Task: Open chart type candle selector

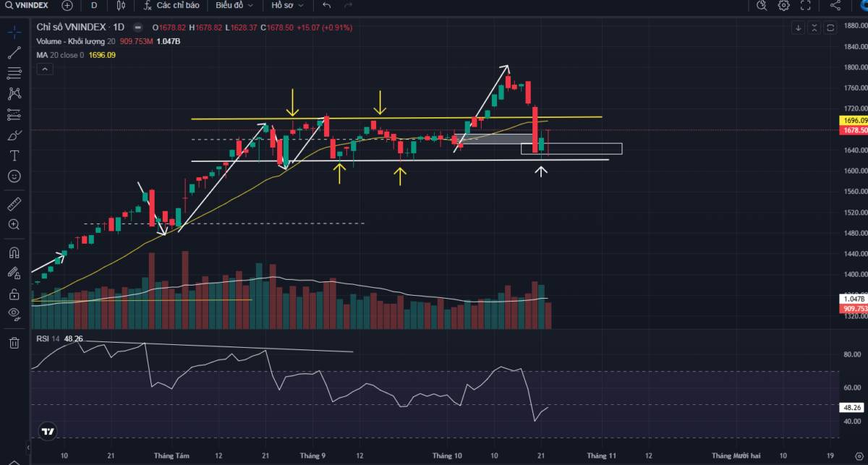Action: tap(120, 6)
